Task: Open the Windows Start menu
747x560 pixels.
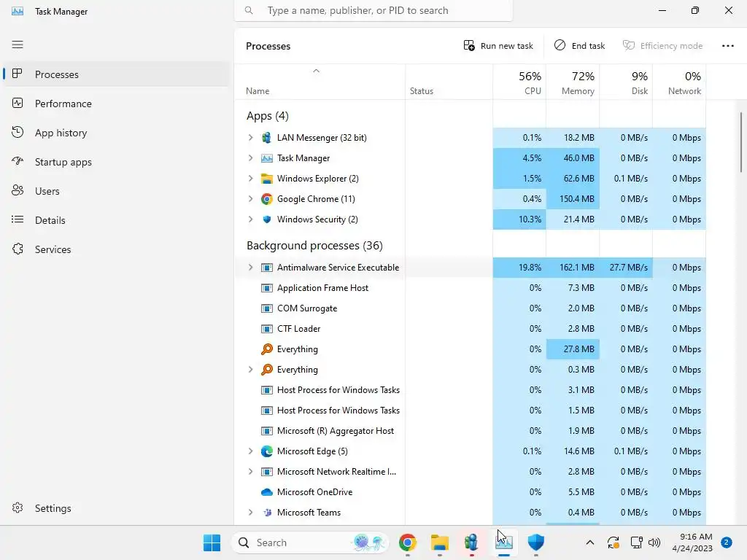Action: (212, 542)
